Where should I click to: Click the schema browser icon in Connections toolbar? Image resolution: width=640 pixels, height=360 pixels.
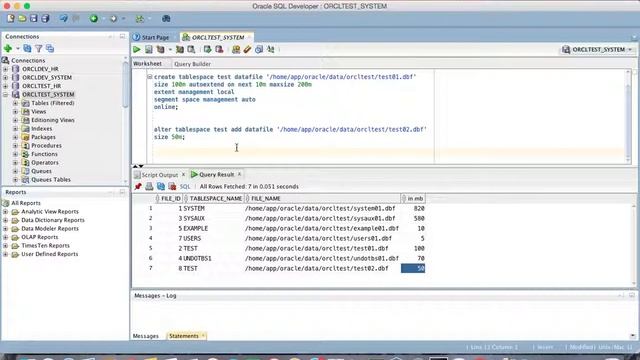pyautogui.click(x=50, y=49)
